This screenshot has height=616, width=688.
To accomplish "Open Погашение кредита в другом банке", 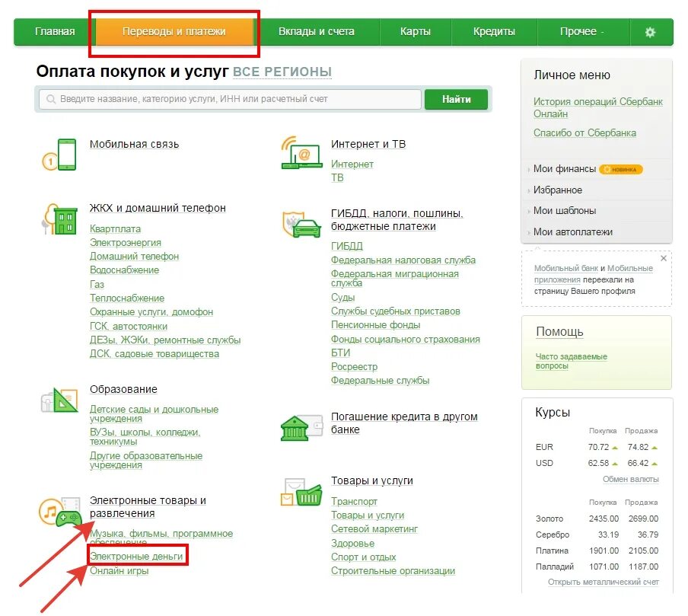I will click(404, 423).
